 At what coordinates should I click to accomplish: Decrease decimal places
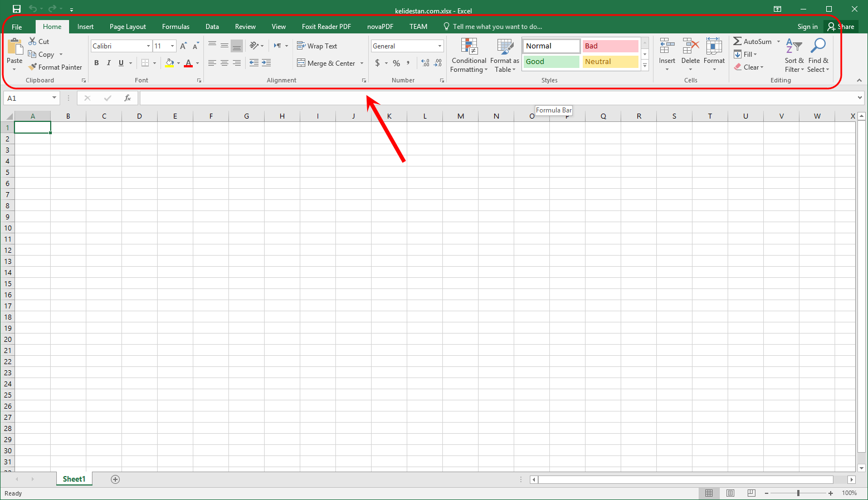438,63
